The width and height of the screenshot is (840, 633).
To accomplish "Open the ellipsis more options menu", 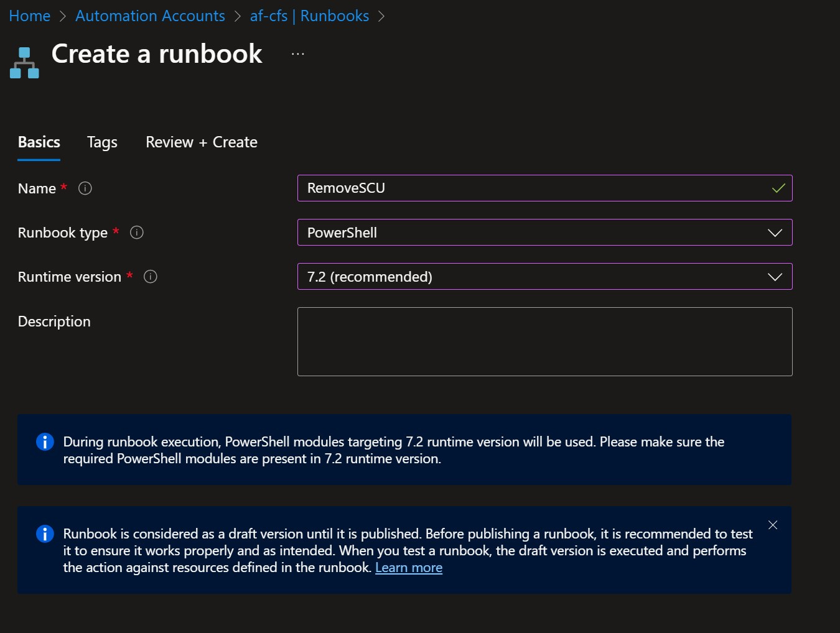I will (x=298, y=54).
